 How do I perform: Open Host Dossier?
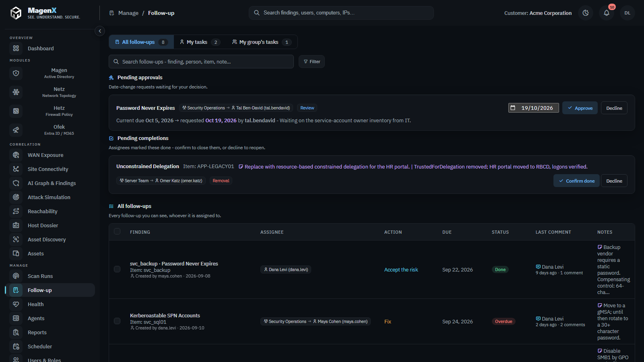(50, 225)
